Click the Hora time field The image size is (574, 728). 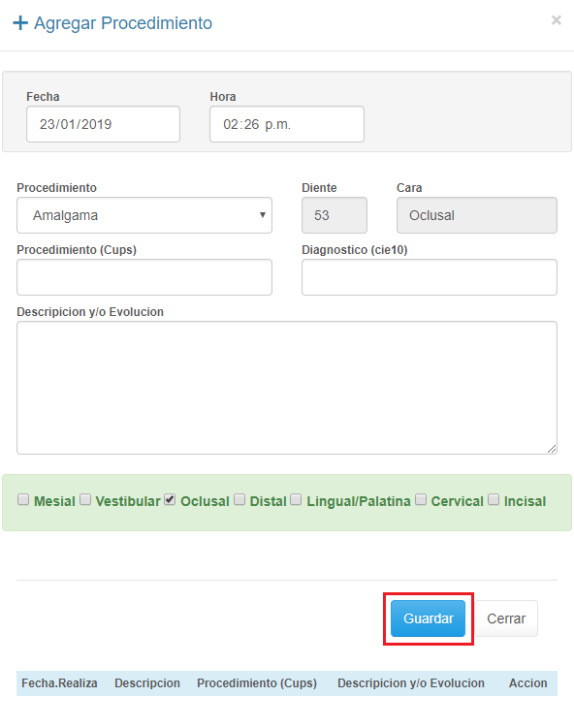287,124
